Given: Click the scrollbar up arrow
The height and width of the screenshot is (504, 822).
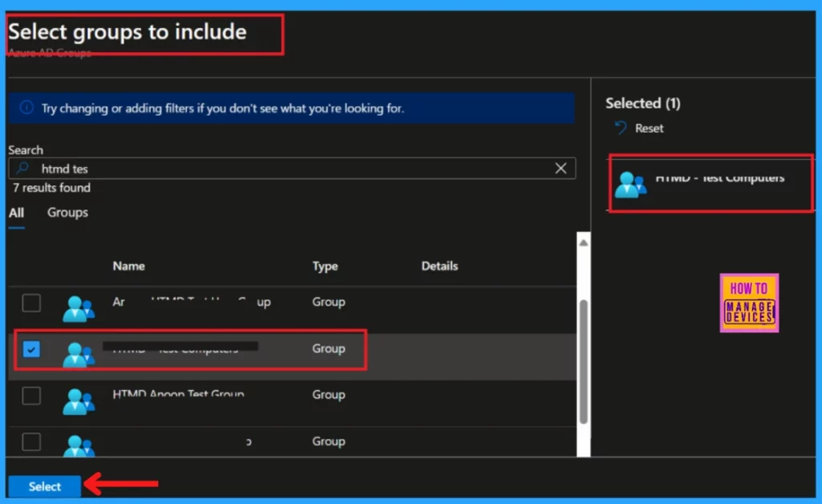Looking at the screenshot, I should click(x=583, y=242).
